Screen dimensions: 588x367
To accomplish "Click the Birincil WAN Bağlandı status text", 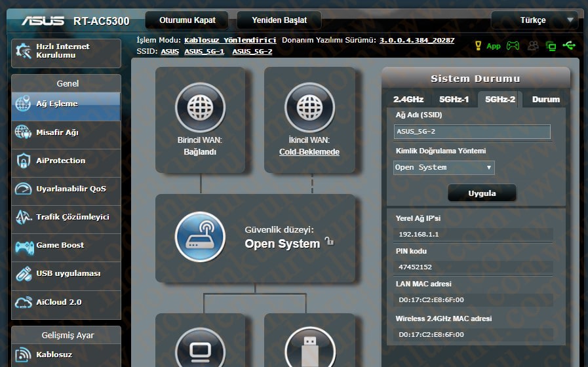I will pyautogui.click(x=200, y=152).
